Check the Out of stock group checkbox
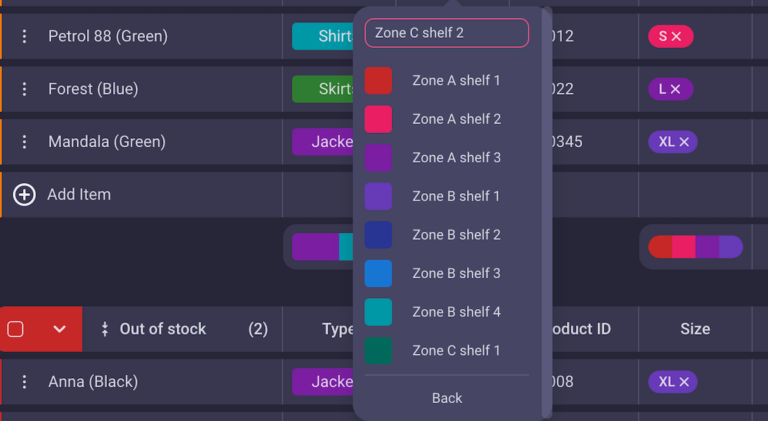Image resolution: width=768 pixels, height=421 pixels. click(x=15, y=329)
